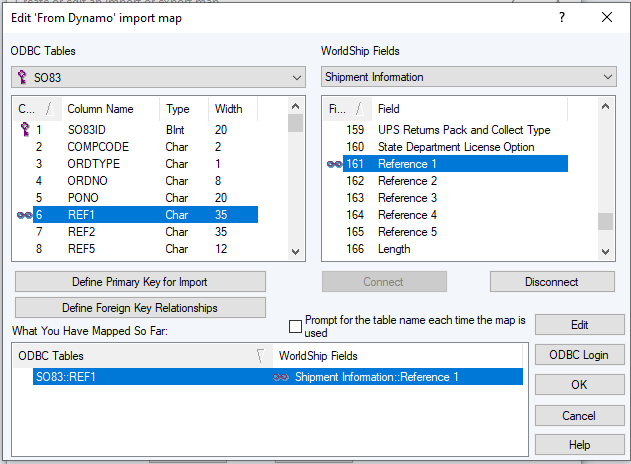Click the disabled Connect button
The height and width of the screenshot is (464, 631).
(x=384, y=282)
